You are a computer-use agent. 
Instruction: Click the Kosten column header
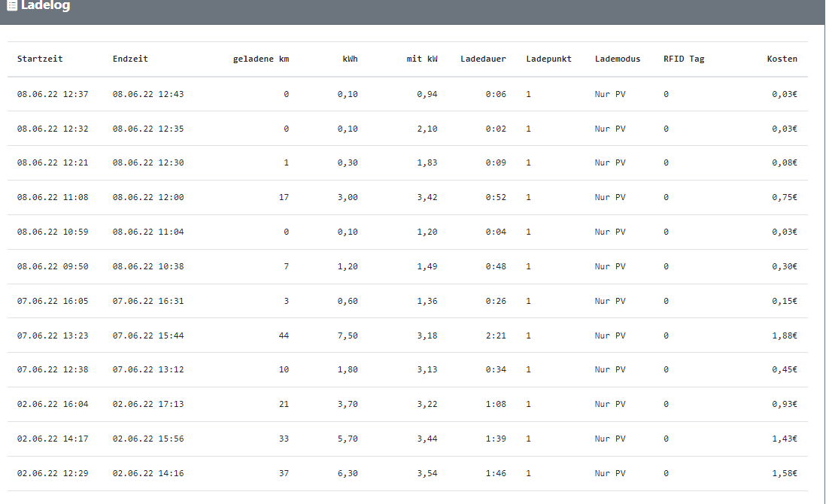tap(782, 59)
